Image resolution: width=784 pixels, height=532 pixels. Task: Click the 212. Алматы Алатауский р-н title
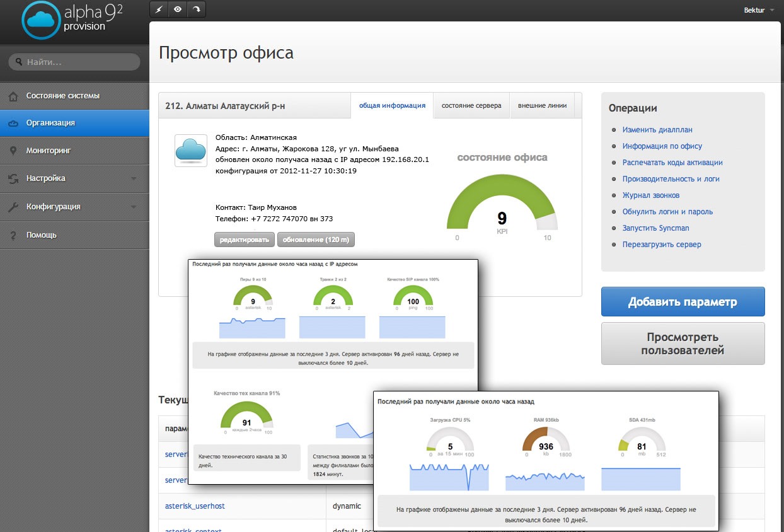click(x=225, y=106)
